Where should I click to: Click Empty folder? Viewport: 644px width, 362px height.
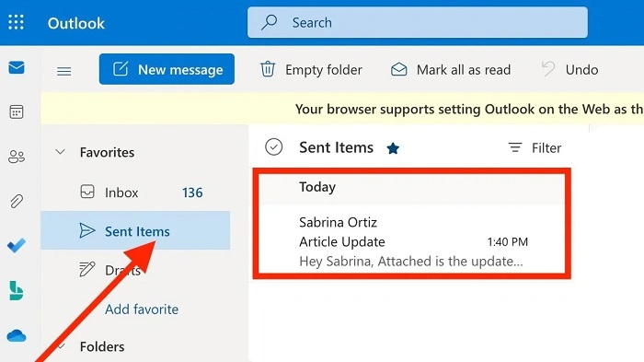[x=311, y=69]
